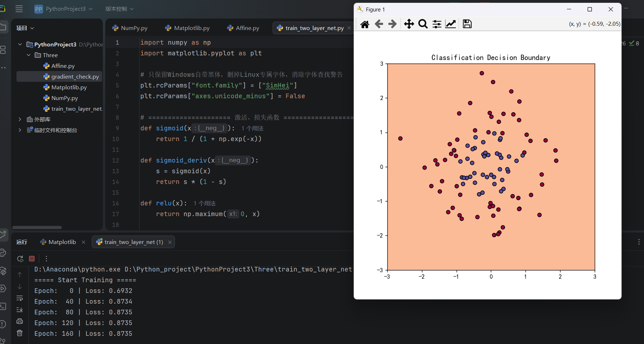The width and height of the screenshot is (644, 344).
Task: Stop the running process with the red square
Action: [32, 259]
